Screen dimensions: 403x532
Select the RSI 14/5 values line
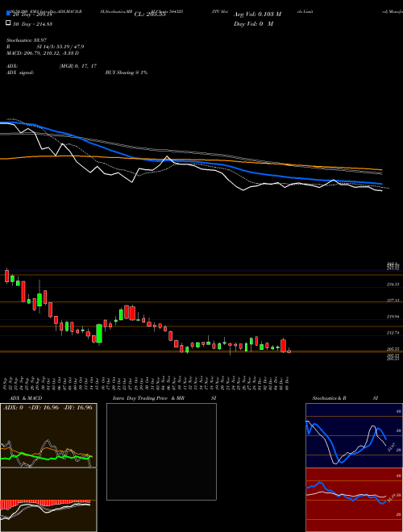45,47
